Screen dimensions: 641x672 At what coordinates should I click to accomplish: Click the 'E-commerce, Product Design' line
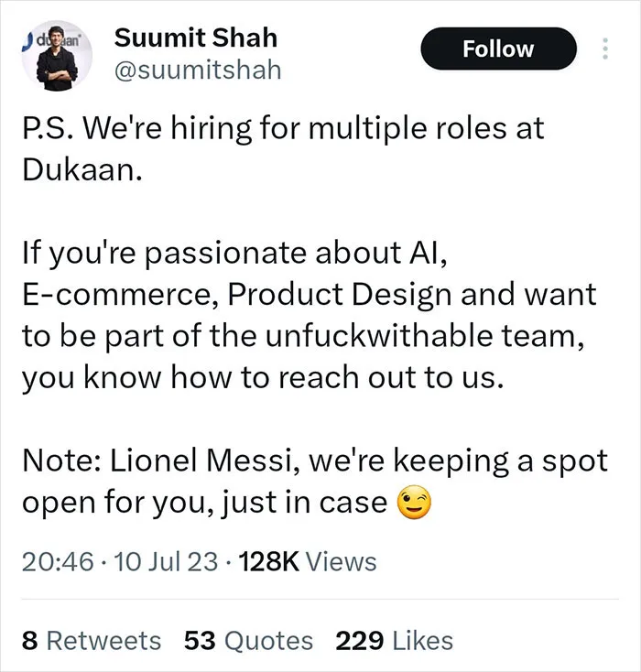[x=310, y=295]
